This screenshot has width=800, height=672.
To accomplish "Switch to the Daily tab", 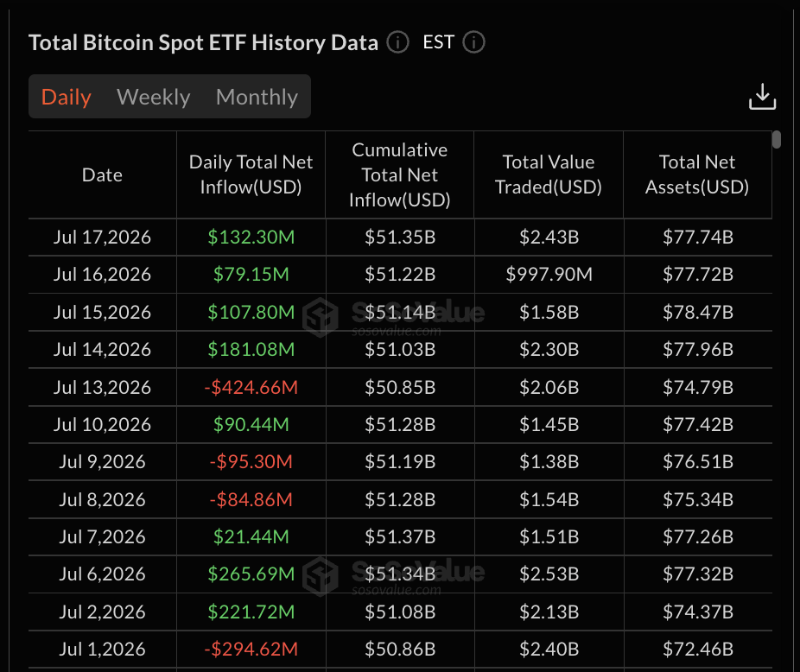I will (x=67, y=97).
